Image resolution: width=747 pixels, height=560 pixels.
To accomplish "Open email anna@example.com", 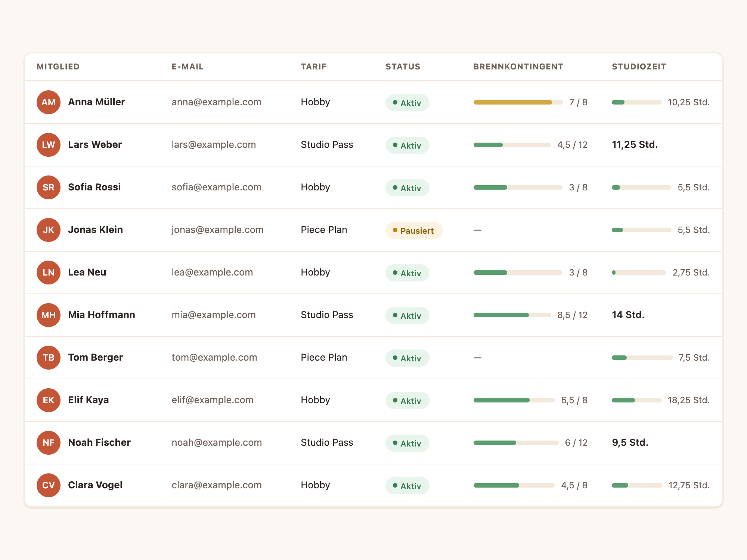I will coord(217,102).
